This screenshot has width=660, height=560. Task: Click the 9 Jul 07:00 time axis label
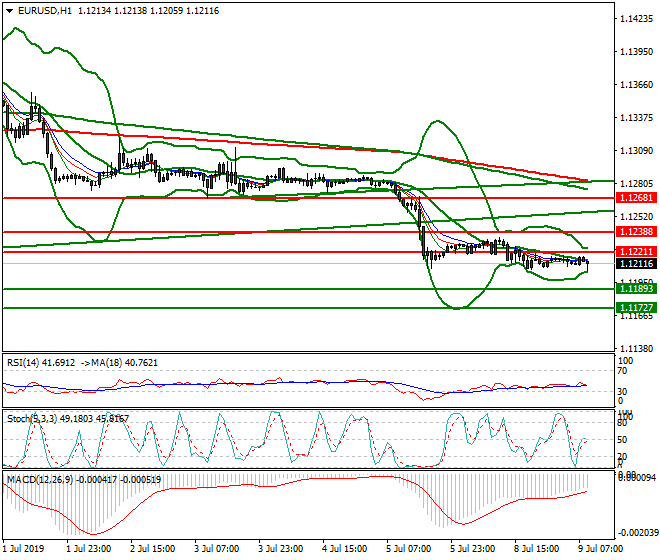[x=600, y=548]
